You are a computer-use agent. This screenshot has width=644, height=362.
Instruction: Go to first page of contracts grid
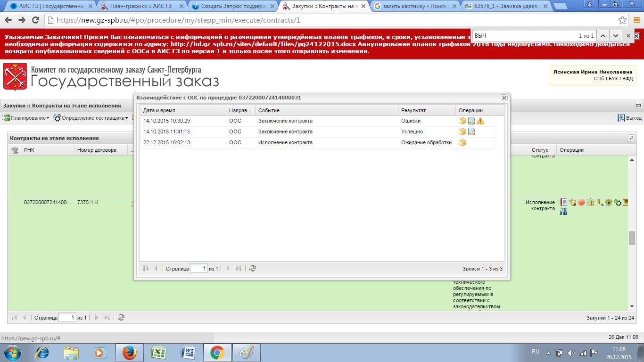click(x=14, y=318)
